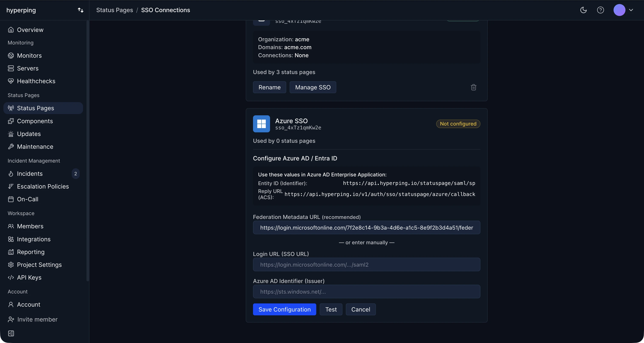Click the 'Domains: acme.com' text

click(285, 47)
